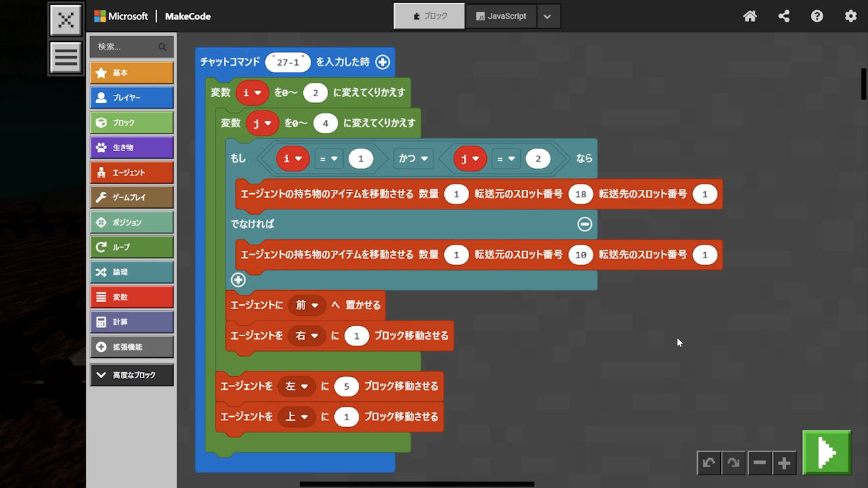Open the Help question mark icon
The height and width of the screenshot is (488, 868).
coord(817,16)
